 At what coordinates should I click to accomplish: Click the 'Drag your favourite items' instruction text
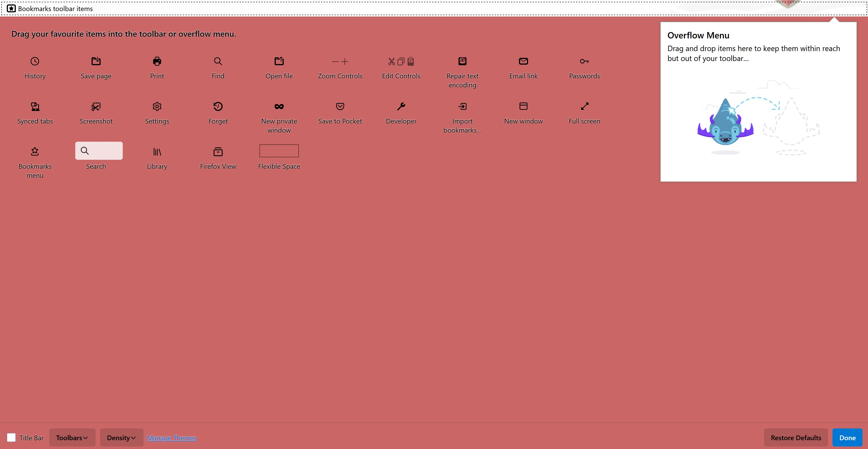(x=124, y=34)
